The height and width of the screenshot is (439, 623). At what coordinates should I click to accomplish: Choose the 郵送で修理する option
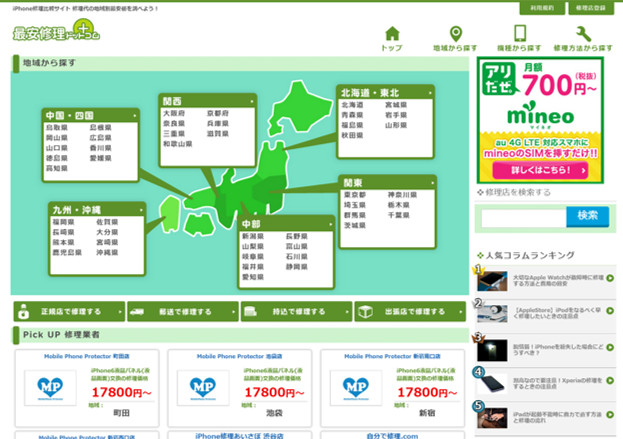(183, 311)
